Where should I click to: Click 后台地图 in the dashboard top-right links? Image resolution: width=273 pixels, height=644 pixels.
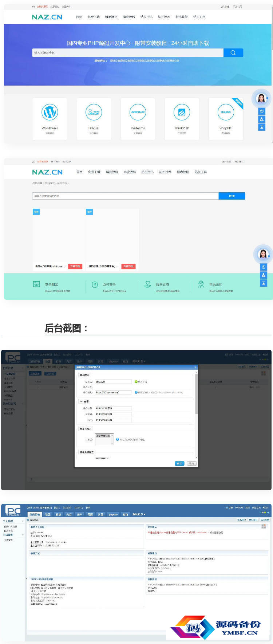(x=265, y=520)
